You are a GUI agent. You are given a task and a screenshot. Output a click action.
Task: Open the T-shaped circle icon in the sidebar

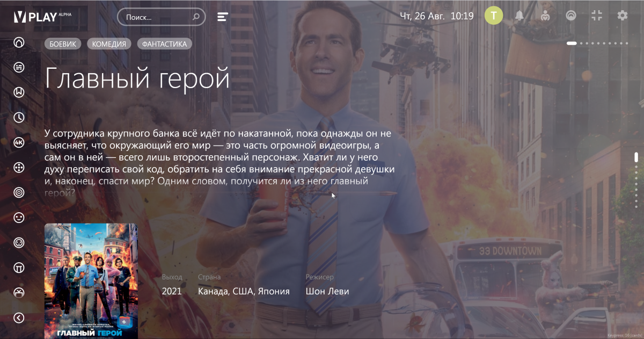pyautogui.click(x=19, y=268)
